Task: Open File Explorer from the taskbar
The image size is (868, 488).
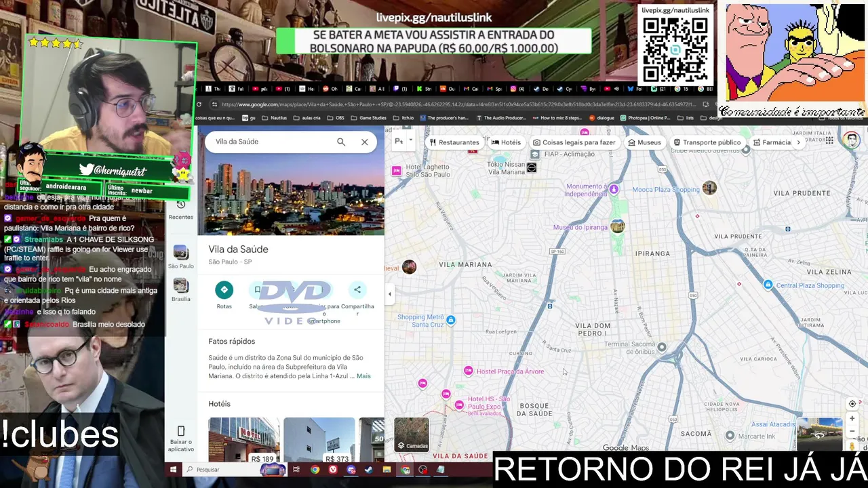Action: coord(387,469)
